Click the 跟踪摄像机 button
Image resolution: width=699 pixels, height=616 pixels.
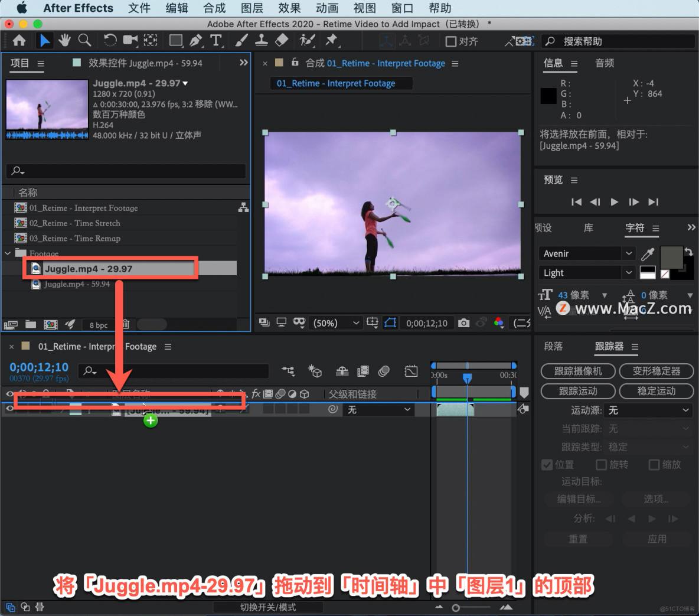[x=578, y=371]
